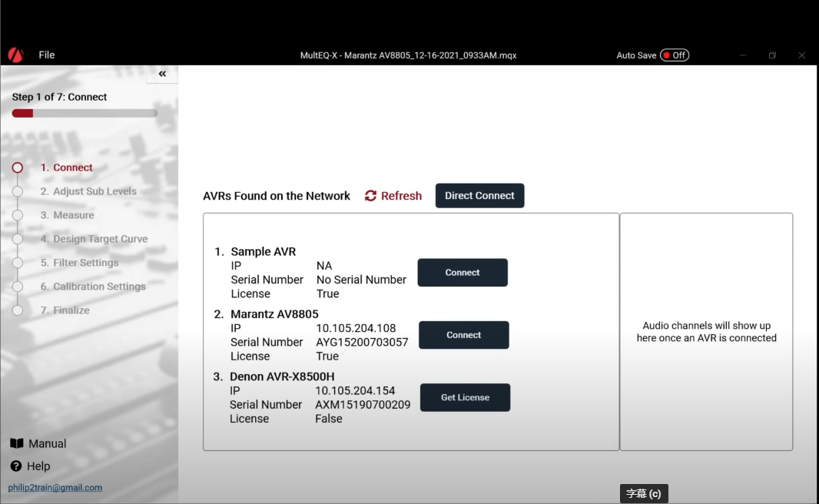The height and width of the screenshot is (504, 819).
Task: Toggle the Auto Save switch
Action: pos(675,55)
